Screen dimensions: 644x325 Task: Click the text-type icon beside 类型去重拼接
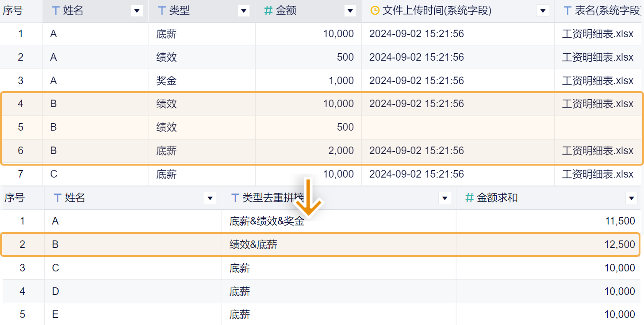coord(235,198)
